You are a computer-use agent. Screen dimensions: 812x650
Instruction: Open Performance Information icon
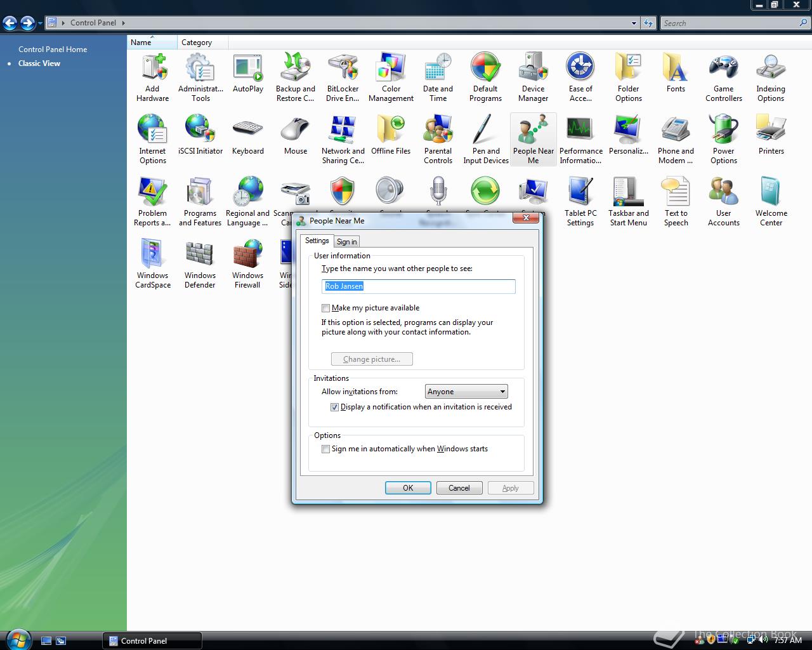click(580, 140)
